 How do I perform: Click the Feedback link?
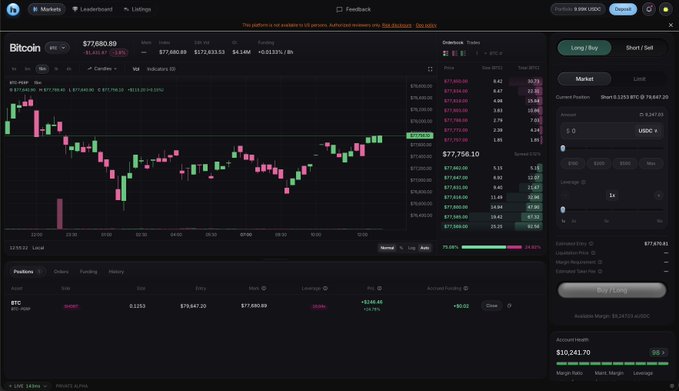[x=353, y=9]
